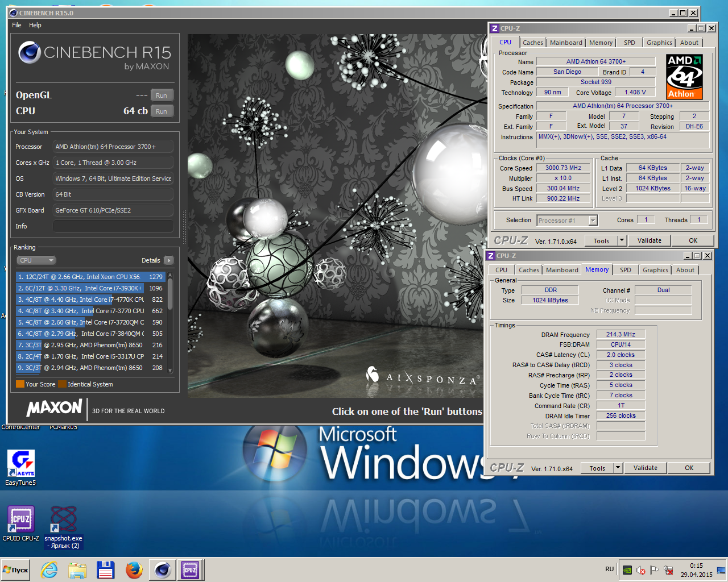This screenshot has height=582, width=728.
Task: Select Core i7-4770K ranking entry
Action: pyautogui.click(x=91, y=300)
